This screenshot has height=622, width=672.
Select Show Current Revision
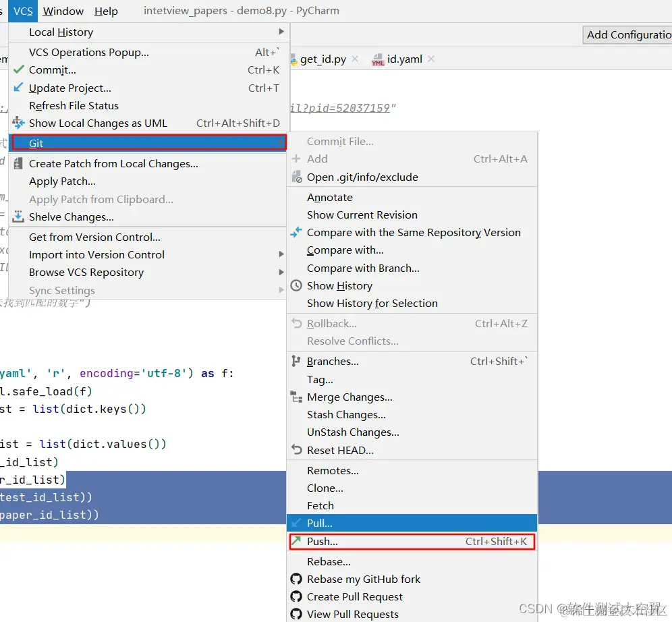tap(412, 215)
